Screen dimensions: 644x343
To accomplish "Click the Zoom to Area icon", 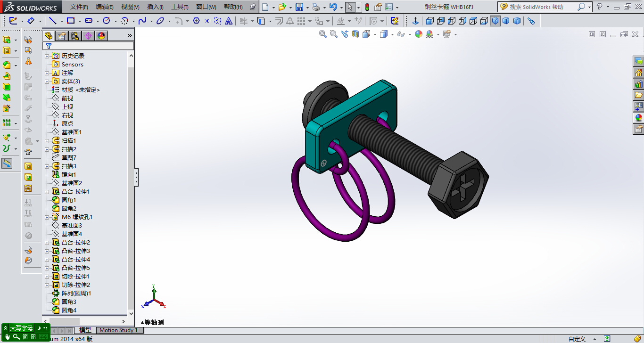I will point(334,34).
